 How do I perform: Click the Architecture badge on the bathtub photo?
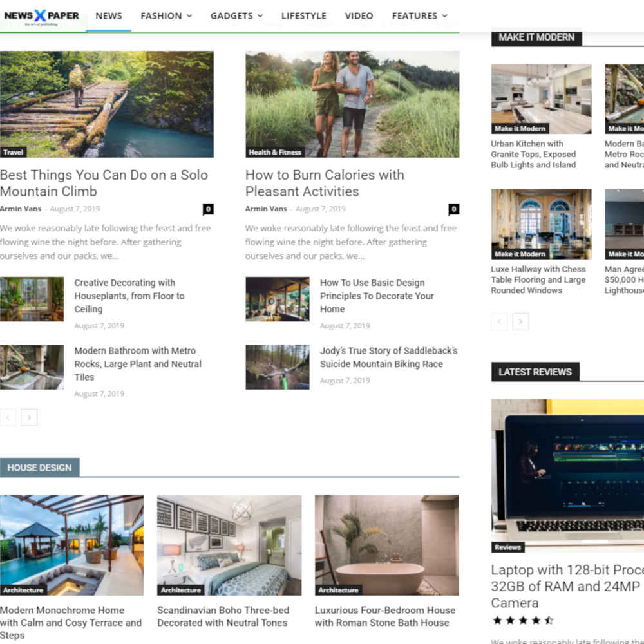338,589
